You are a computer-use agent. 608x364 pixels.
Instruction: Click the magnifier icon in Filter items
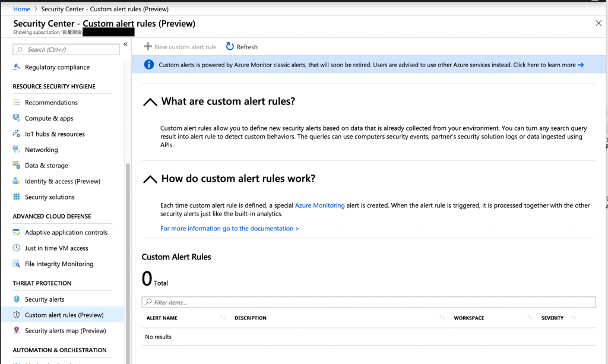click(x=148, y=302)
